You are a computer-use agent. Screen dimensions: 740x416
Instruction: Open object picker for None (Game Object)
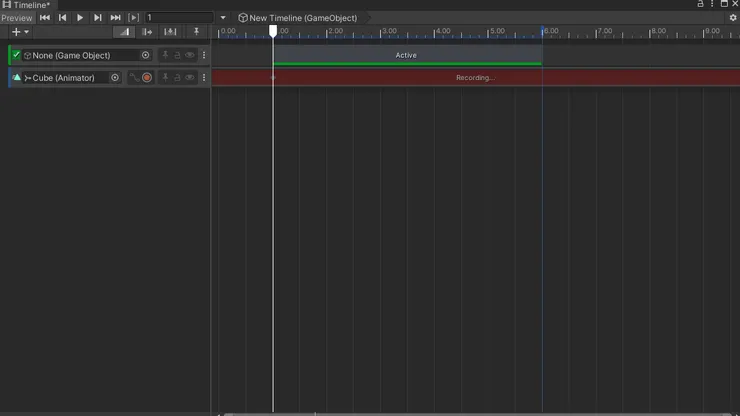coord(145,55)
